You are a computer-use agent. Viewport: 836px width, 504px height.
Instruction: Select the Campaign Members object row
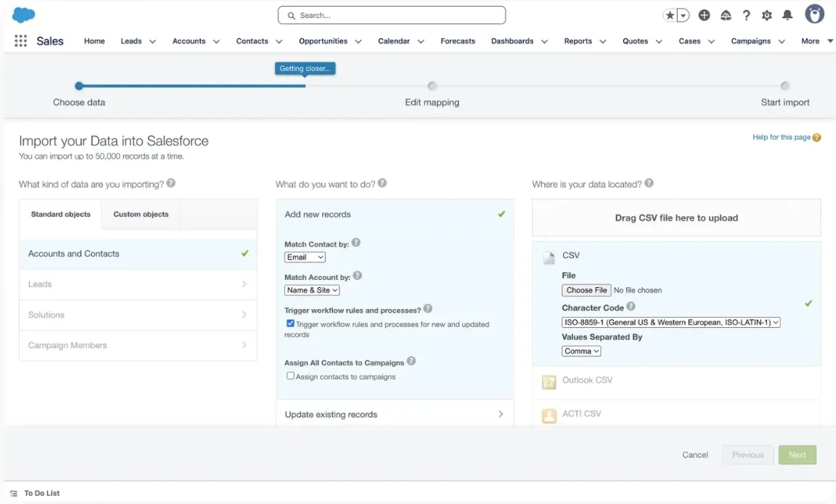(138, 345)
